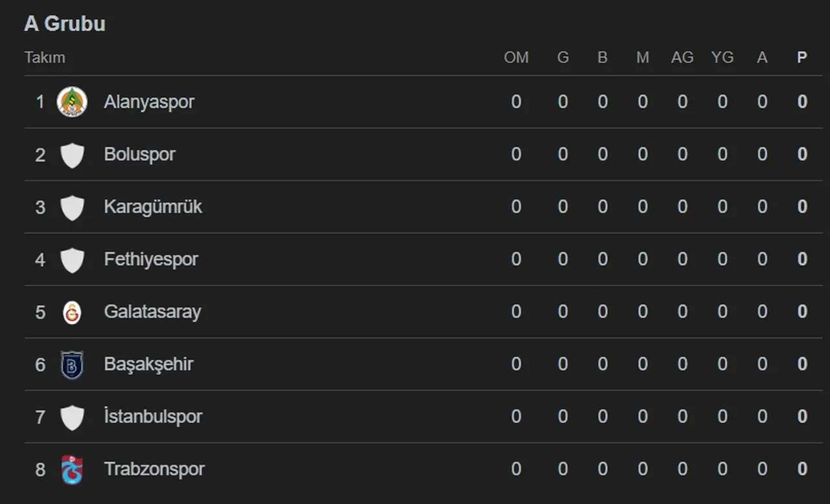The image size is (830, 504).
Task: Click the Fethiyespor shield placeholder icon
Action: click(x=72, y=260)
